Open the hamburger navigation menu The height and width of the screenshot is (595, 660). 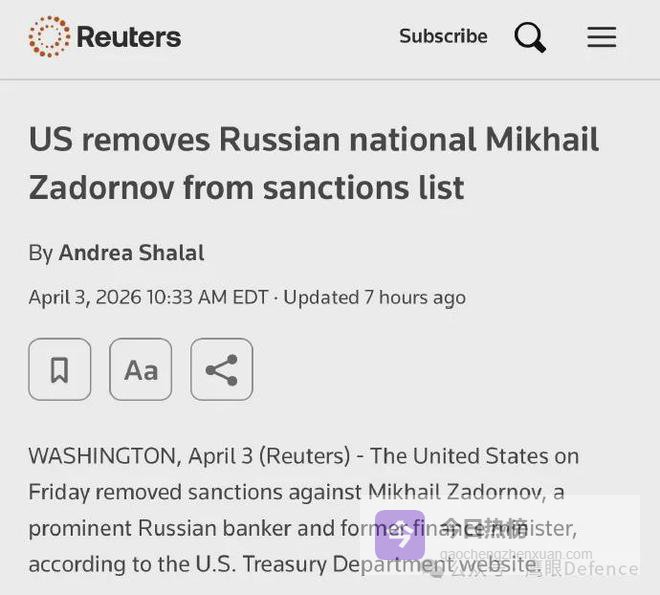coord(601,38)
